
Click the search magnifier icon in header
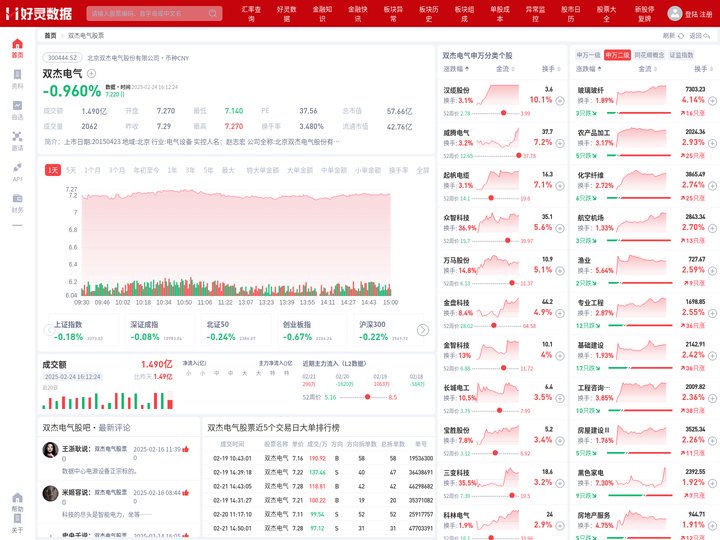[213, 13]
